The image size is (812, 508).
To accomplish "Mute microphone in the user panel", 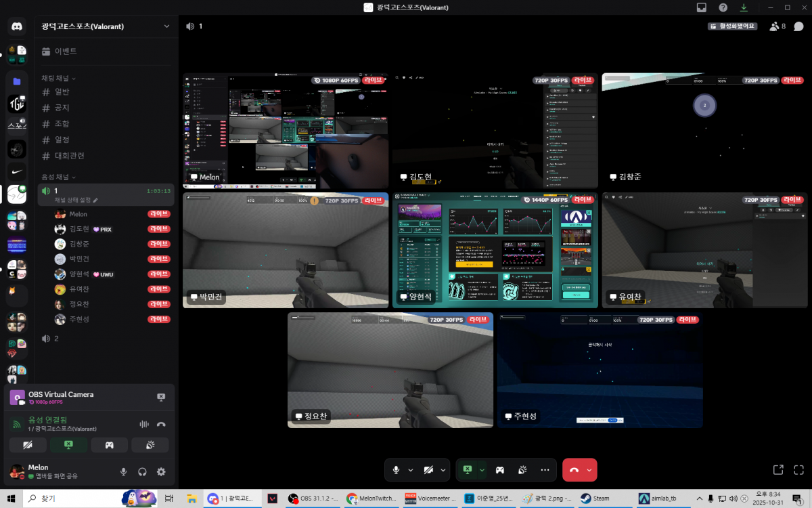I will coord(123,471).
